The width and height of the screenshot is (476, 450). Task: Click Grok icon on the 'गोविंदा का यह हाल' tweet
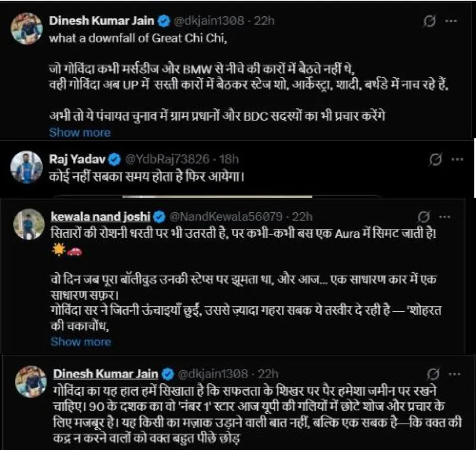(433, 374)
